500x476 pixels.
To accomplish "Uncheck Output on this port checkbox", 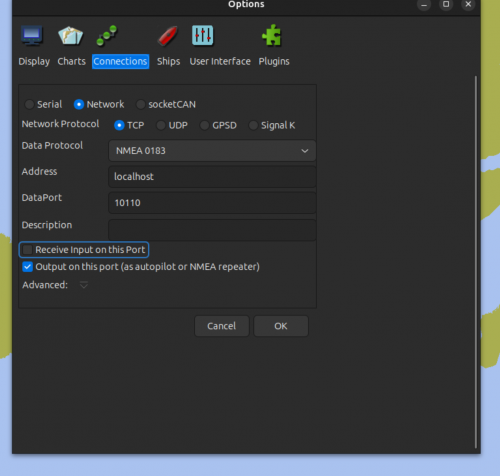I will pos(27,267).
